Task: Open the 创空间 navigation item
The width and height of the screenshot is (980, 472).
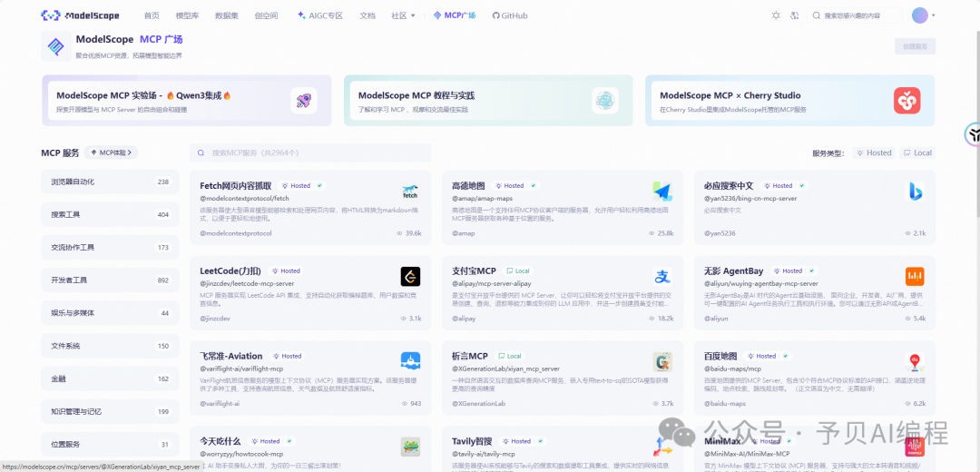Action: pyautogui.click(x=266, y=15)
